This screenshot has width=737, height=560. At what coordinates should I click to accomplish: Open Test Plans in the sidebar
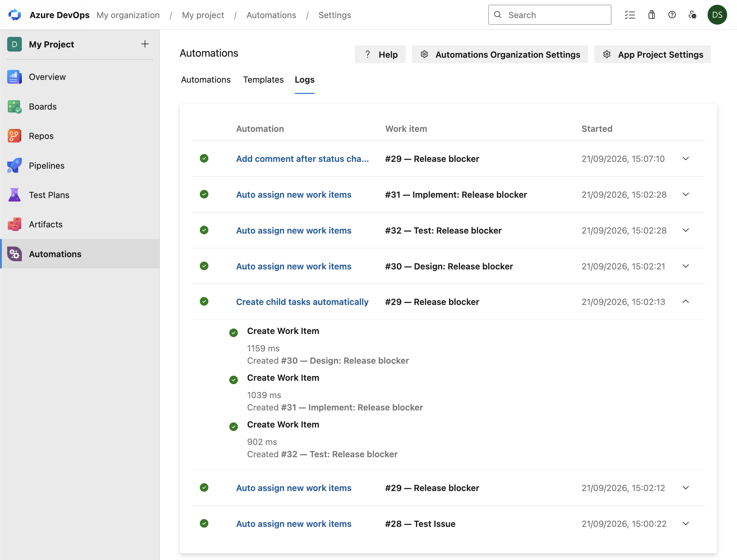click(80, 195)
